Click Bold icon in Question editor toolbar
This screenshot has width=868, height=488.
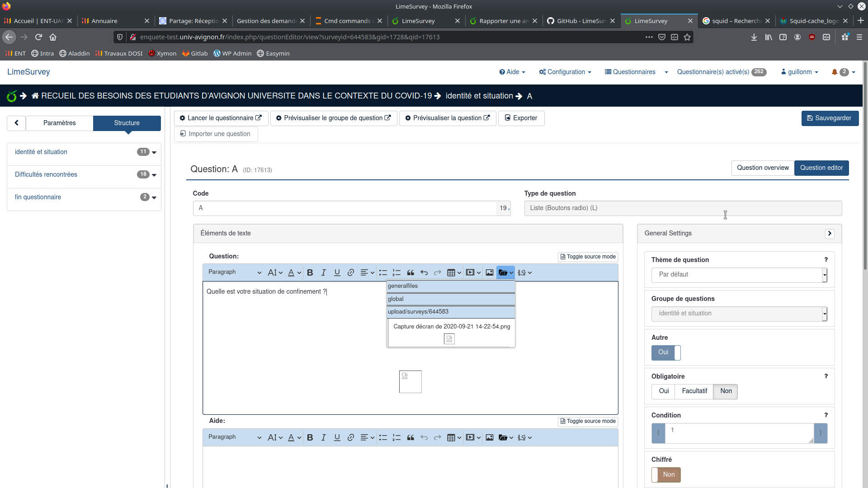(x=310, y=272)
